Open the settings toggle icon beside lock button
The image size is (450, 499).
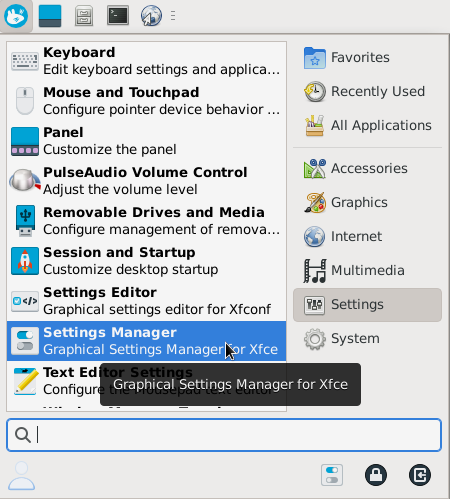332,475
